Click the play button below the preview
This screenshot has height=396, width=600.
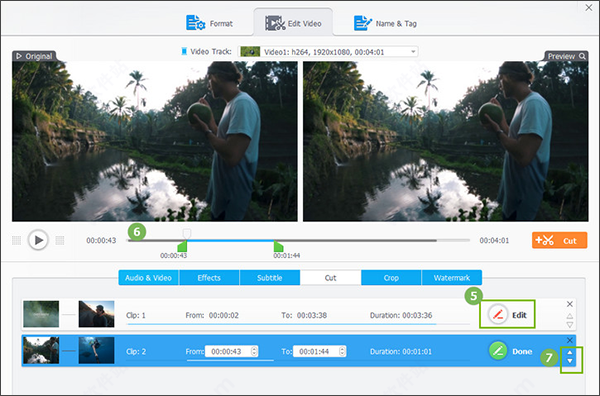38,240
